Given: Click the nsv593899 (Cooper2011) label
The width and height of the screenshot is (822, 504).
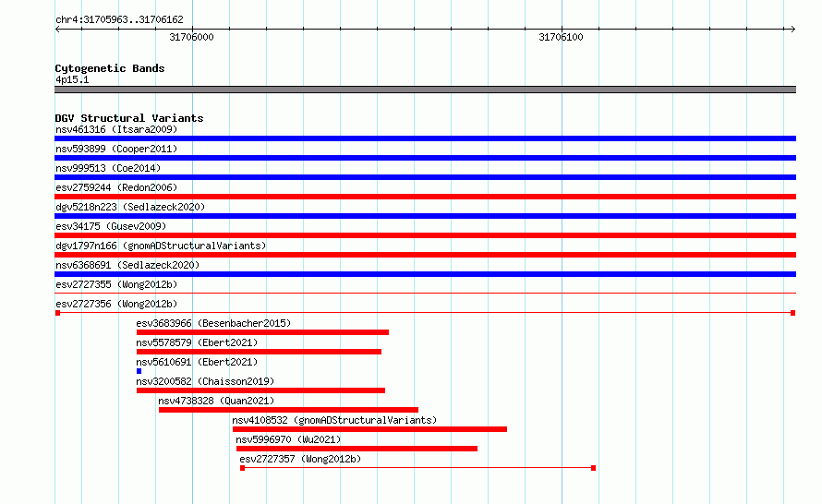Looking at the screenshot, I should coord(116,149).
